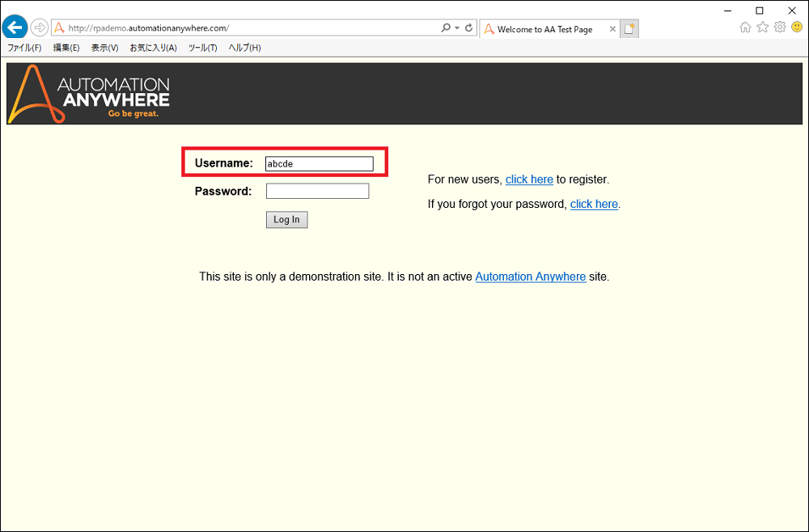Click the register click here link
Viewport: 809px width, 532px height.
coord(529,179)
